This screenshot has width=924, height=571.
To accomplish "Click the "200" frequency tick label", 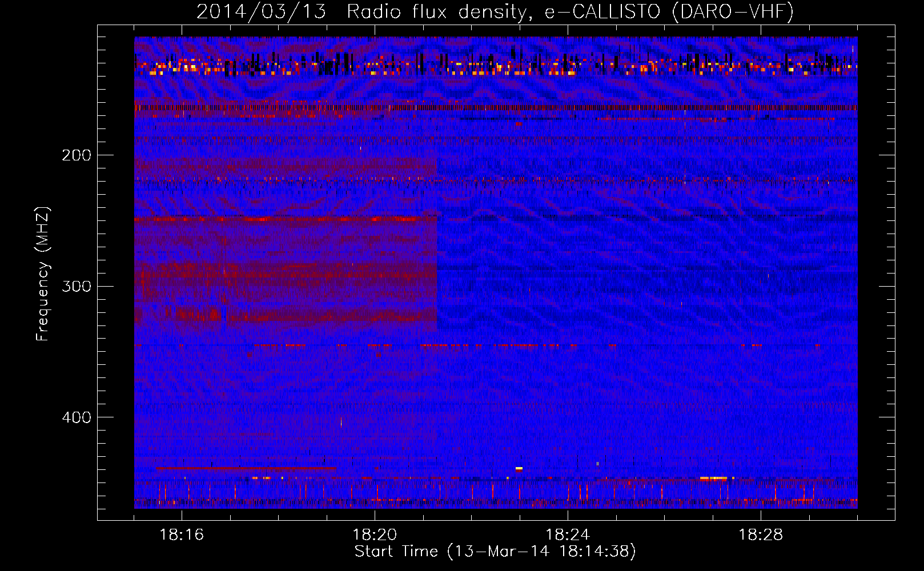I will tap(77, 155).
